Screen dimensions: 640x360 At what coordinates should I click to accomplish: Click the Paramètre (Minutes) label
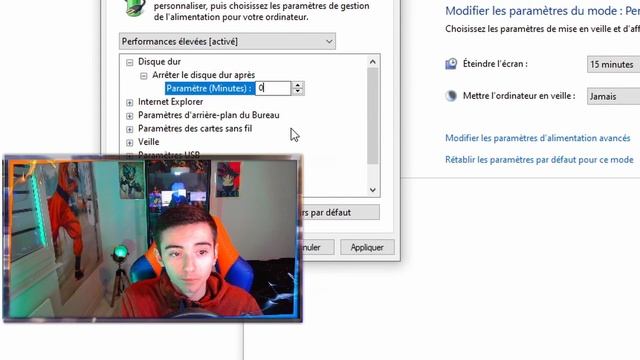(x=210, y=88)
